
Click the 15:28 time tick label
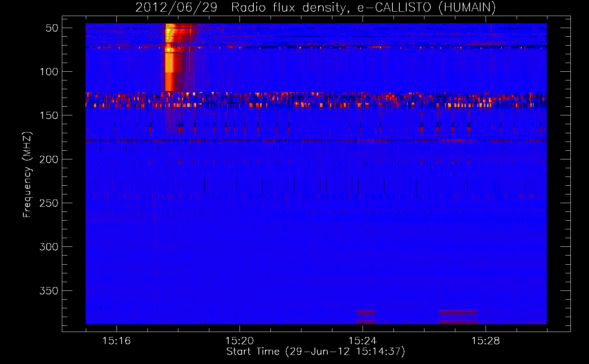[486, 341]
